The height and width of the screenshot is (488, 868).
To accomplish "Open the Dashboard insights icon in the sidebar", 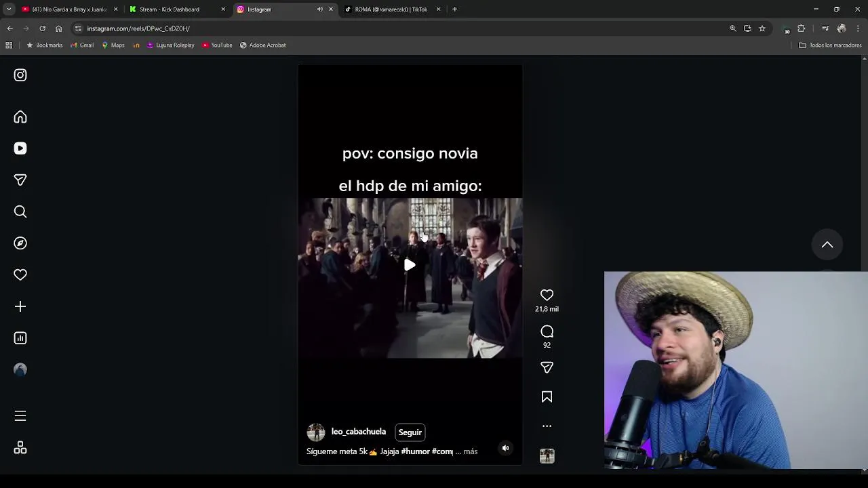I will click(20, 338).
